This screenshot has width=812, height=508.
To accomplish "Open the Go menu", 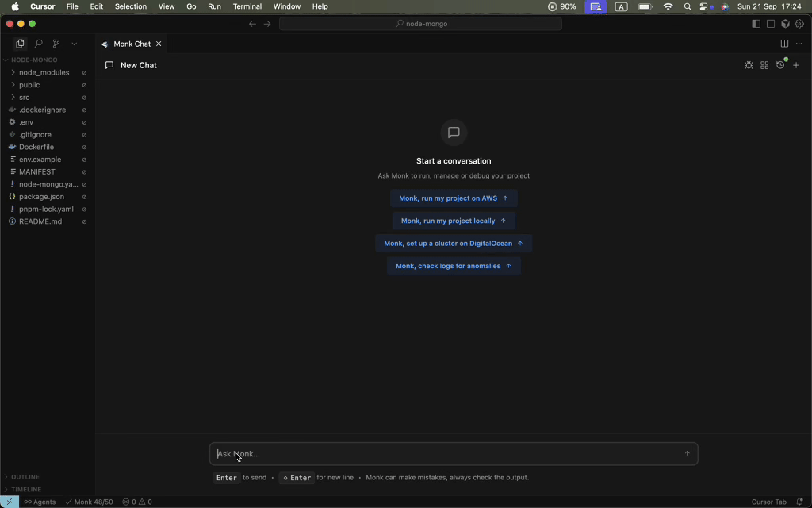I will [x=191, y=6].
